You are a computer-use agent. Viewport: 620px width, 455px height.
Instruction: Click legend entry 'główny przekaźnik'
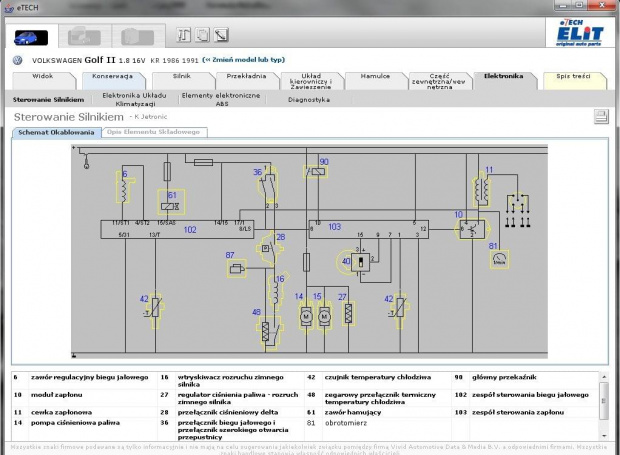pos(504,378)
